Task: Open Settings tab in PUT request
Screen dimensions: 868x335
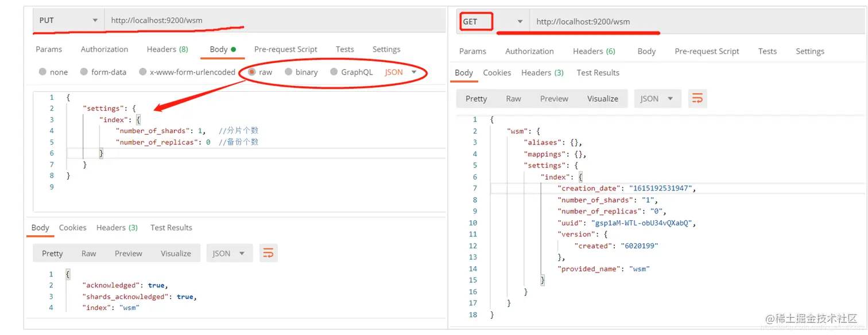Action: click(386, 49)
